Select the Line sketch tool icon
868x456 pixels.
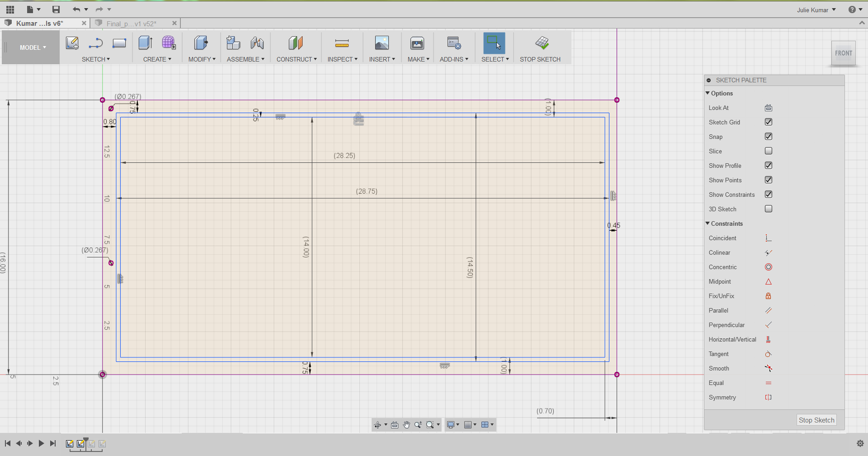coord(96,43)
